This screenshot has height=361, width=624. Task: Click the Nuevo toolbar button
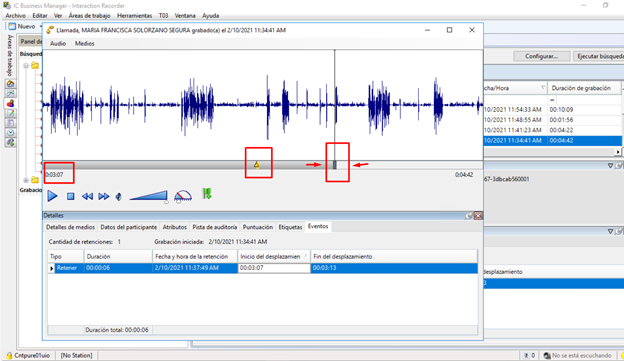[22, 26]
